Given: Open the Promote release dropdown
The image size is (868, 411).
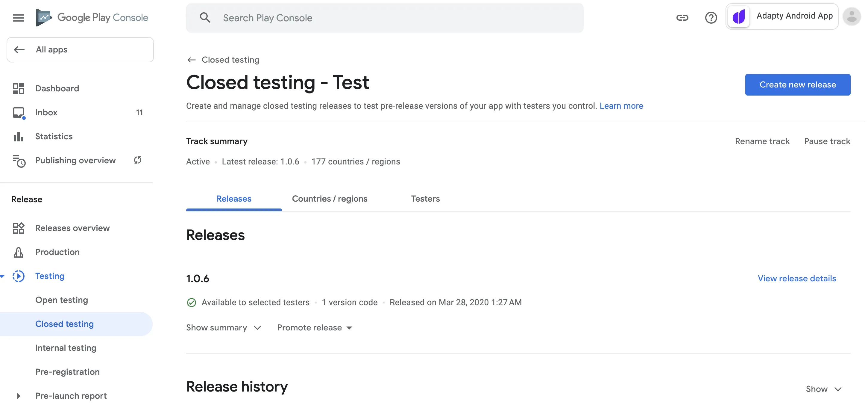Looking at the screenshot, I should [x=314, y=328].
